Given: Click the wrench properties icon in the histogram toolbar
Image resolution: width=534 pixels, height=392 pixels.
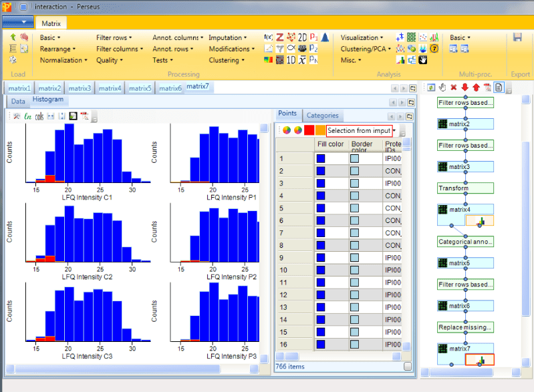Looking at the screenshot, I should pyautogui.click(x=17, y=116).
